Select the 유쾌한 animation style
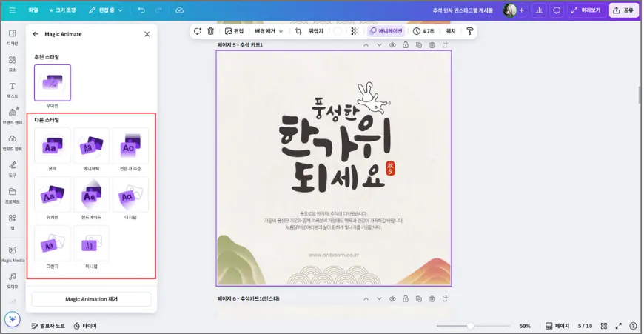The image size is (644, 334). (x=52, y=195)
